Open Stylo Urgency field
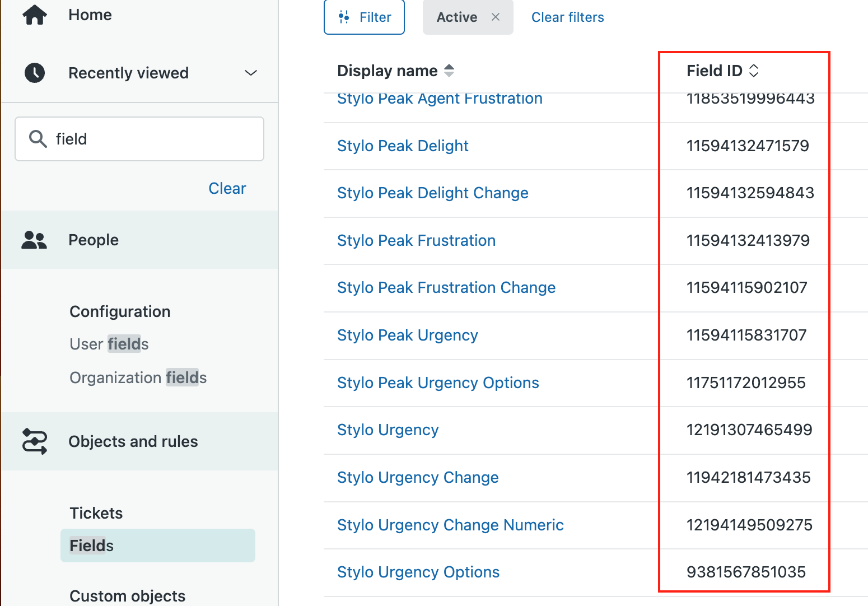Image resolution: width=868 pixels, height=606 pixels. tap(388, 430)
